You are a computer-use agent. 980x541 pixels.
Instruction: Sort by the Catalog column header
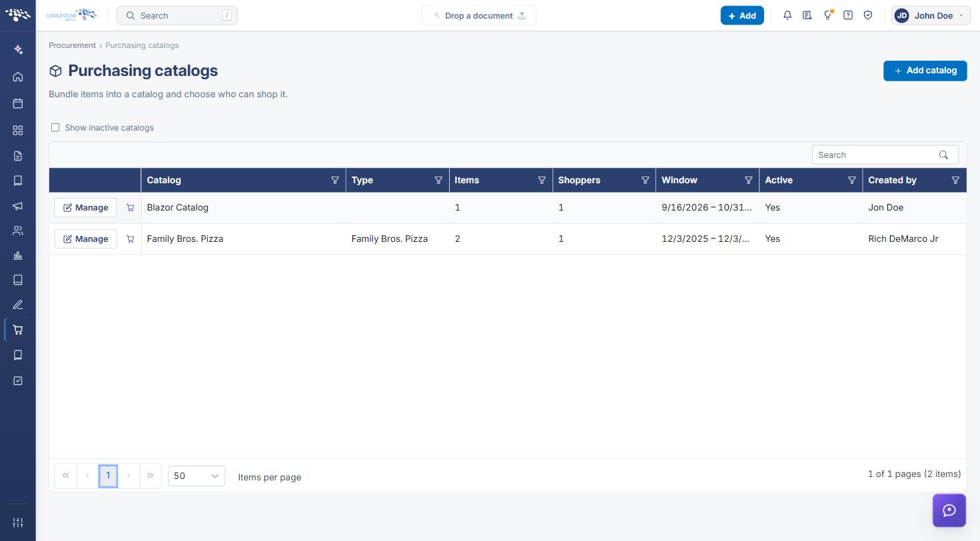164,181
